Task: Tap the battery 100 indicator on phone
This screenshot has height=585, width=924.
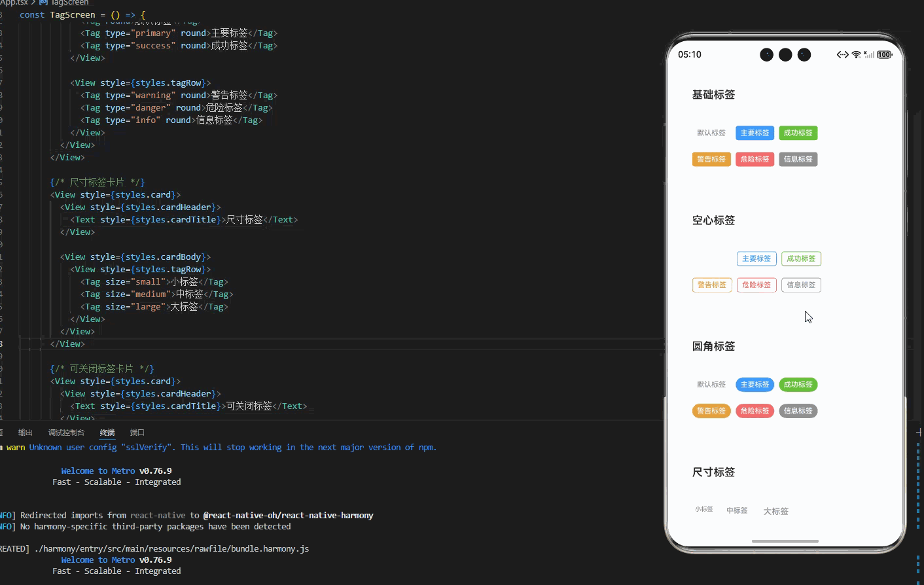Action: click(884, 55)
